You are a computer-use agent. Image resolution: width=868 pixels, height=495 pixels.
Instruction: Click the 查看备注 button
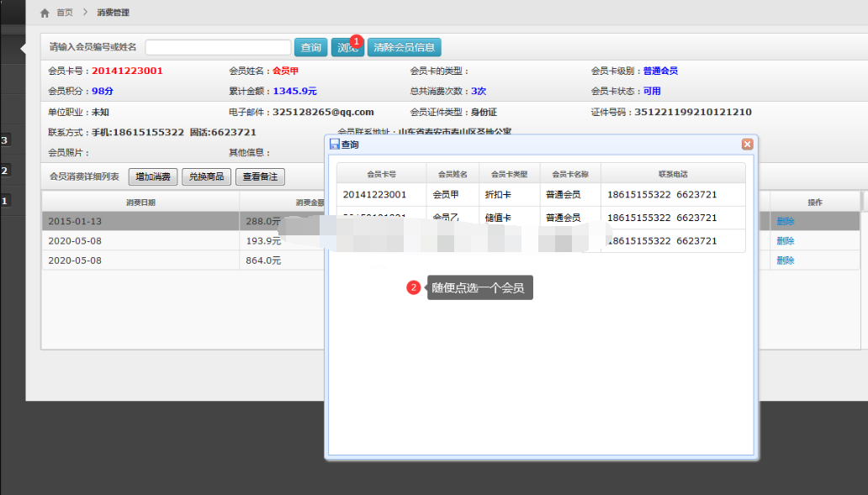[260, 177]
